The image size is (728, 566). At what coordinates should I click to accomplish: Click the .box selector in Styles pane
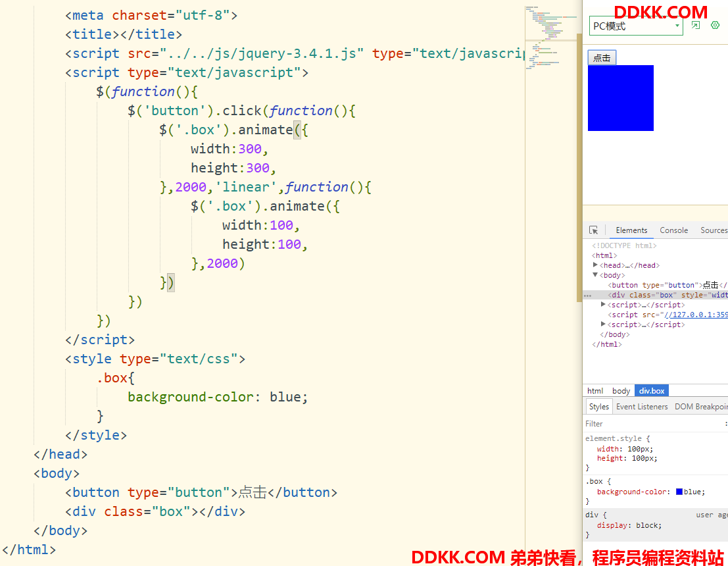pyautogui.click(x=594, y=481)
